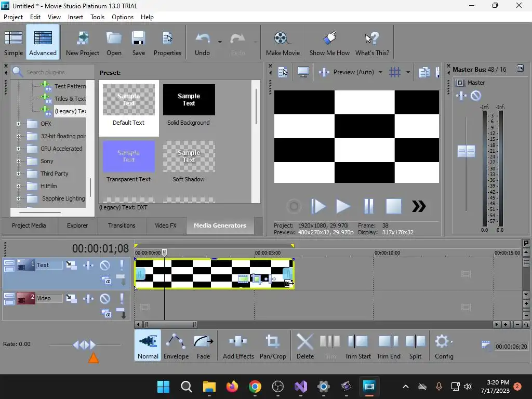Switch to the Explorer tab
This screenshot has height=399, width=532.
tap(77, 225)
